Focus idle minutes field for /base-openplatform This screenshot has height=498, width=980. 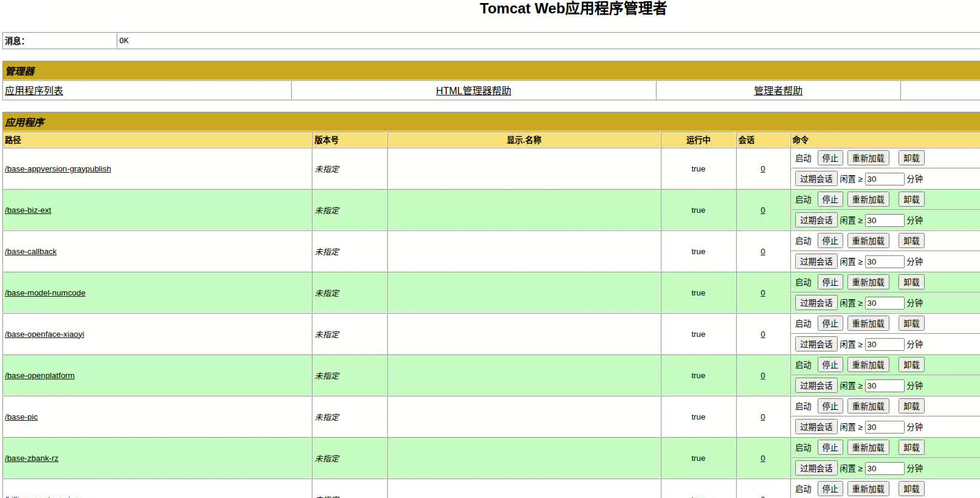885,386
